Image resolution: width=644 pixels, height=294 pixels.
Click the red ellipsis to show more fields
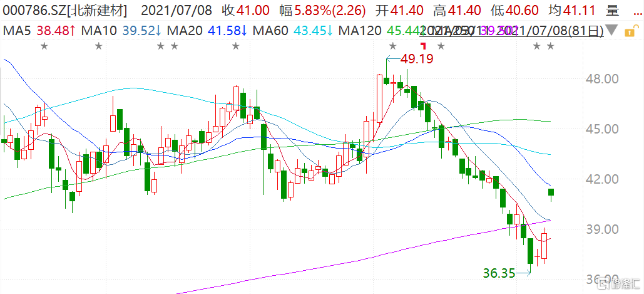[636, 13]
